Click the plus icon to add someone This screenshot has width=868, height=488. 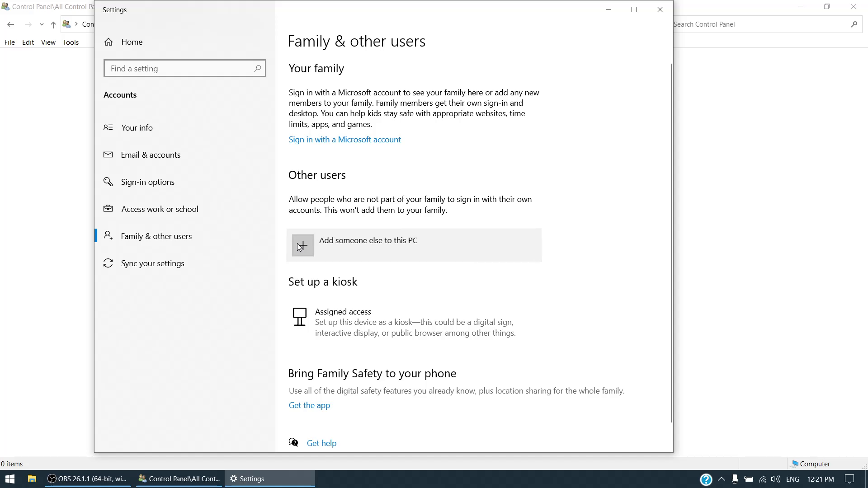click(x=303, y=245)
